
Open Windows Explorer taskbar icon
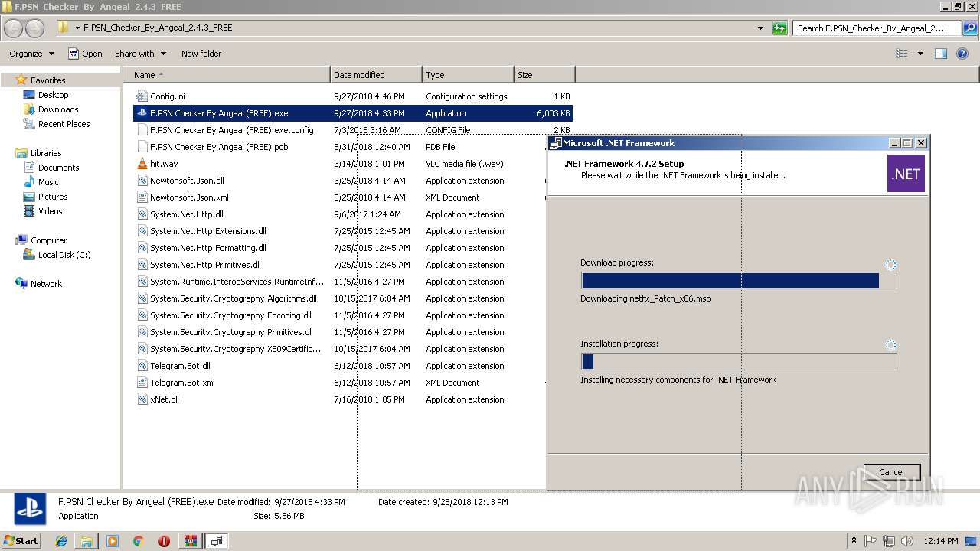pyautogui.click(x=87, y=541)
